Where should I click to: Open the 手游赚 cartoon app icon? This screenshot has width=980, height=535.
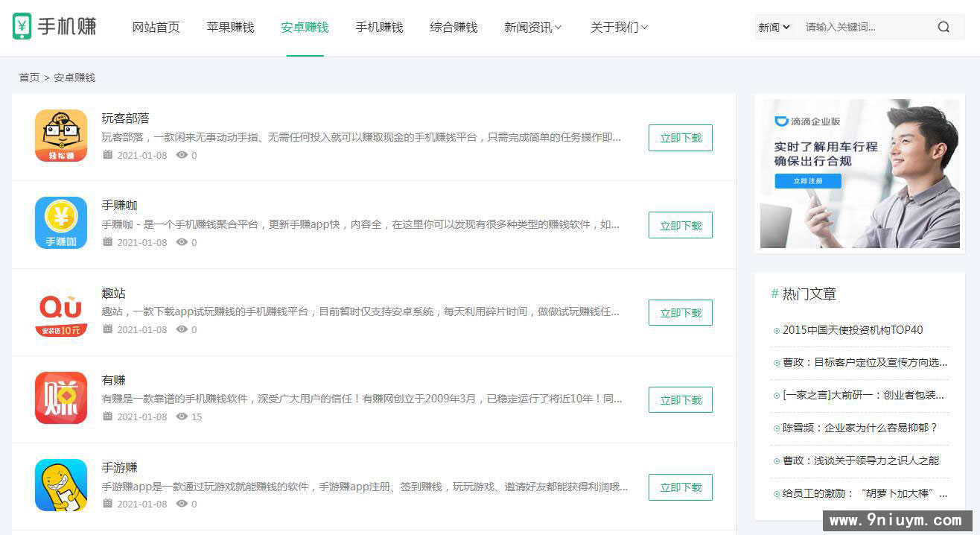point(60,485)
